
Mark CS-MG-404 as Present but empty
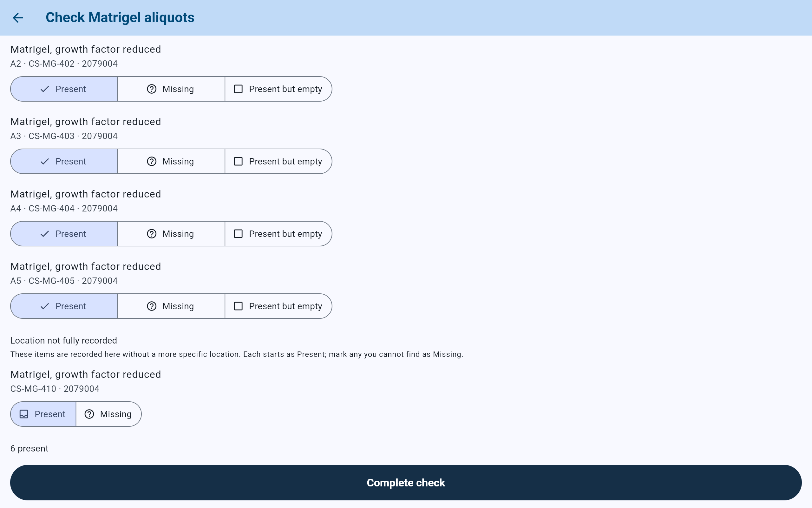click(x=278, y=234)
